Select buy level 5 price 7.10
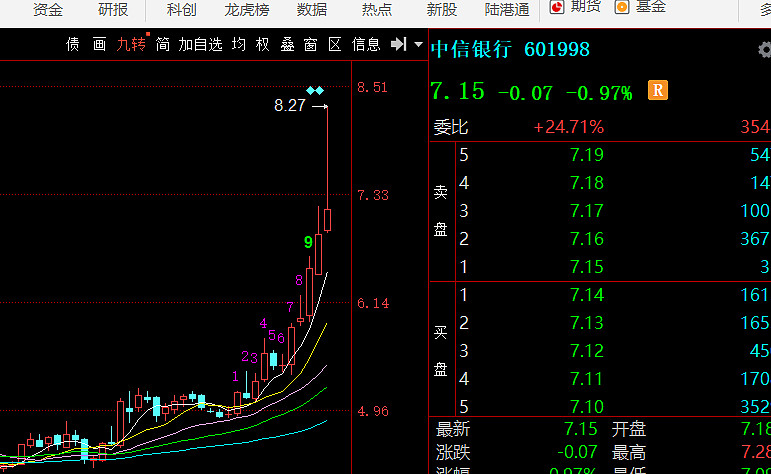 pos(587,407)
